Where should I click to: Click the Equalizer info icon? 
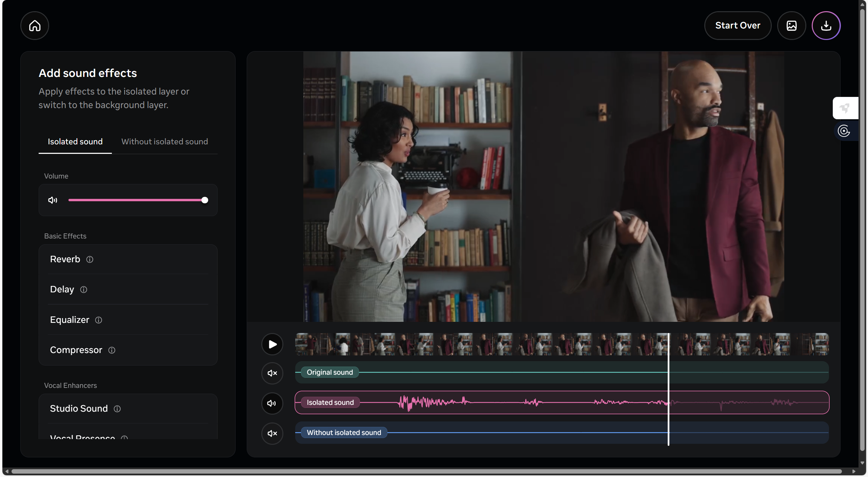[99, 320]
